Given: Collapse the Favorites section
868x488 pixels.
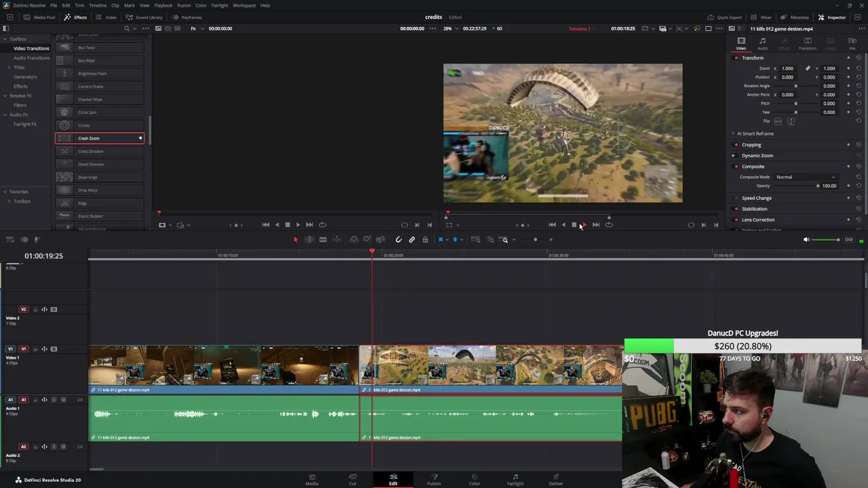Looking at the screenshot, I should coord(5,192).
